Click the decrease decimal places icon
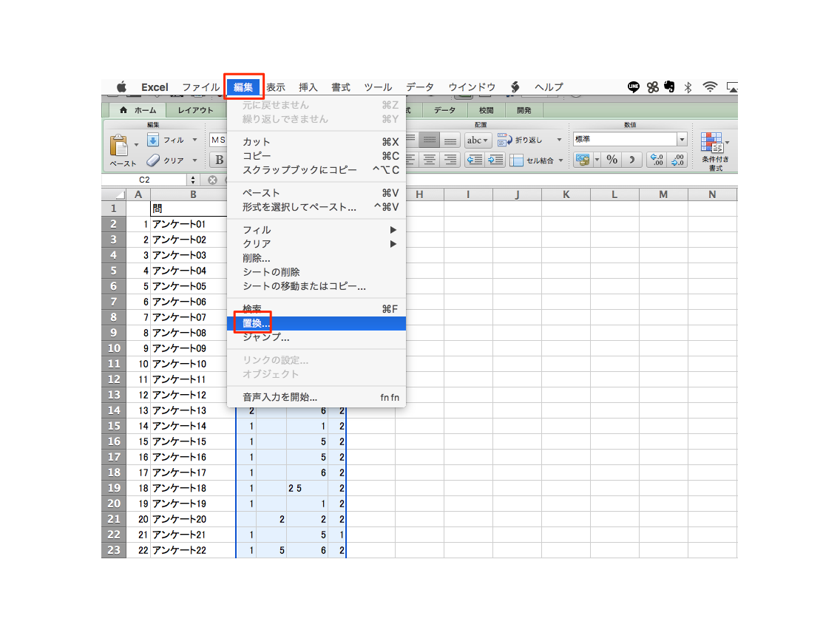The height and width of the screenshot is (630, 840). [677, 160]
